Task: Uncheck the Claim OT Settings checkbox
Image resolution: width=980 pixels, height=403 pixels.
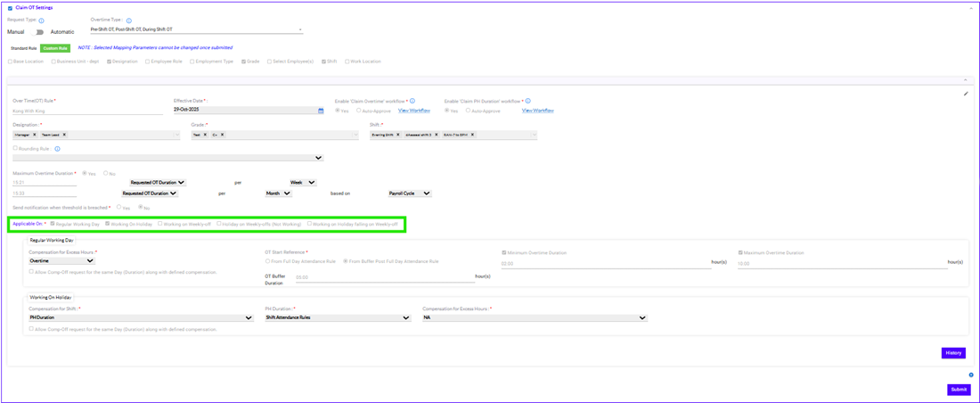Action: (x=10, y=7)
